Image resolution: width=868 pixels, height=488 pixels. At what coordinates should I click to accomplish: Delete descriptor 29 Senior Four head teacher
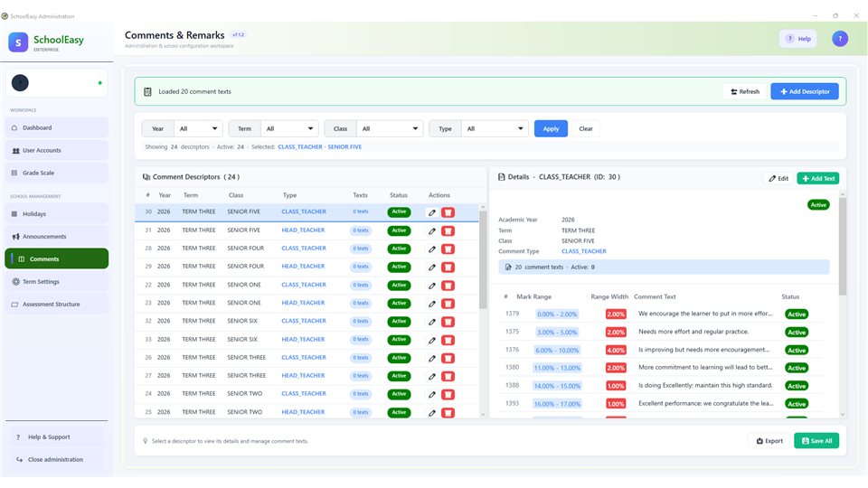tap(448, 267)
